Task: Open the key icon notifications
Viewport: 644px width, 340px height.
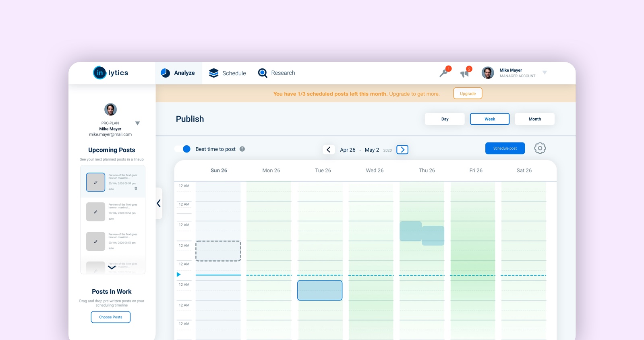Action: (445, 72)
